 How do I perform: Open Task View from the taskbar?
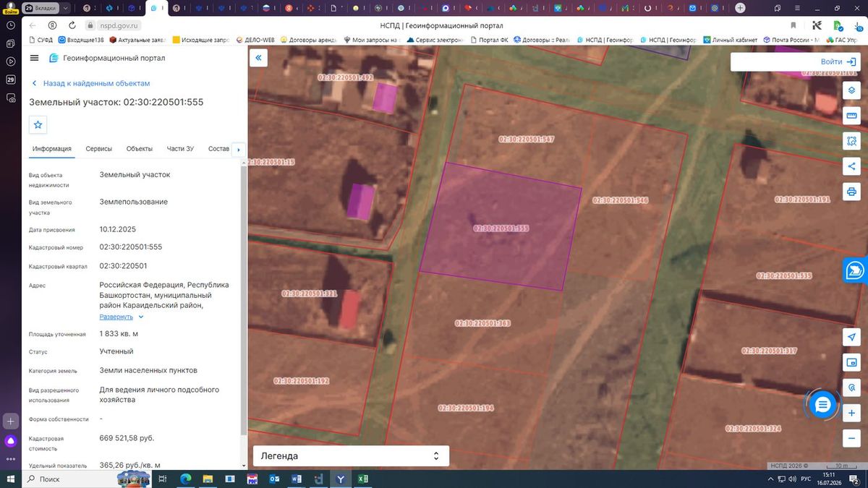(x=163, y=479)
